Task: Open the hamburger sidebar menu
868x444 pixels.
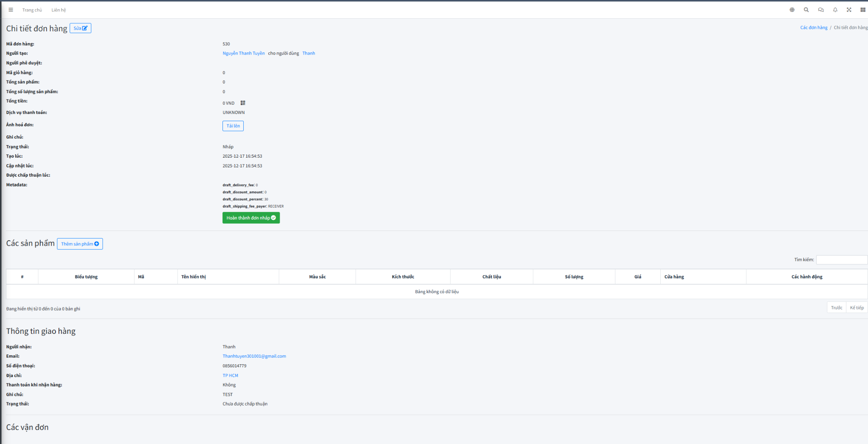Action: (11, 10)
